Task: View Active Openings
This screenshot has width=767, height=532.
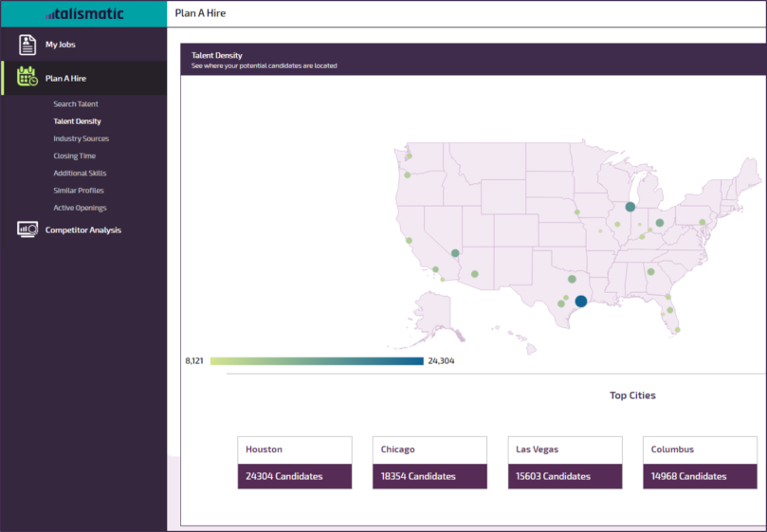Action: 80,208
